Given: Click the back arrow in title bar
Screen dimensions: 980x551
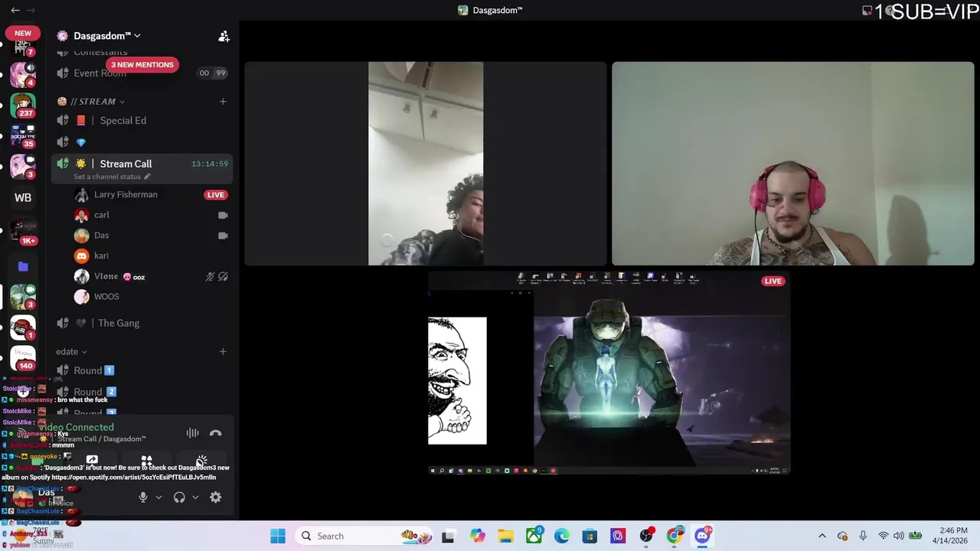Looking at the screenshot, I should point(15,10).
